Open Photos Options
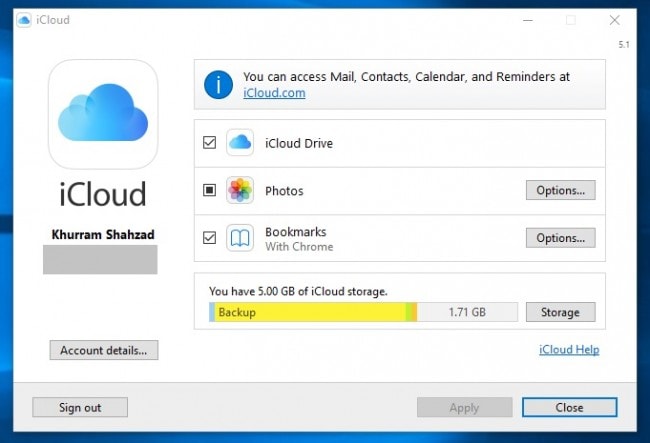The height and width of the screenshot is (443, 650). 560,190
